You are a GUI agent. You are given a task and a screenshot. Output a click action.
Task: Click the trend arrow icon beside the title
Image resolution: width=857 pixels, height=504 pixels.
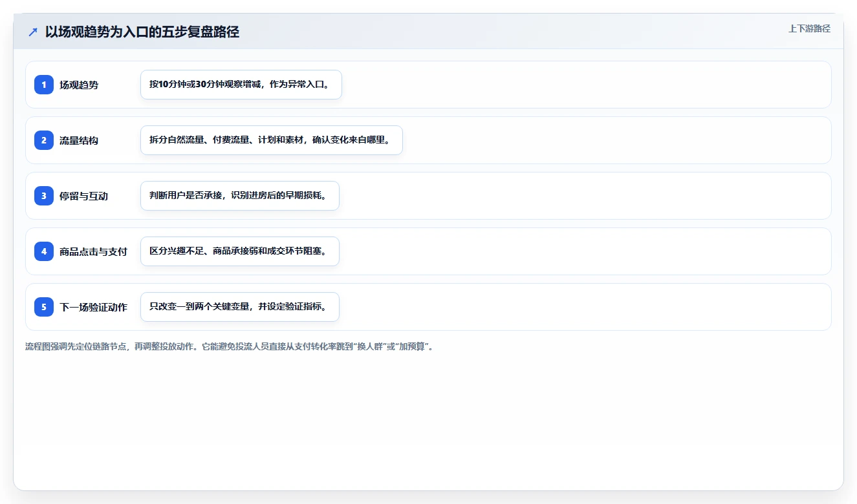(x=33, y=32)
